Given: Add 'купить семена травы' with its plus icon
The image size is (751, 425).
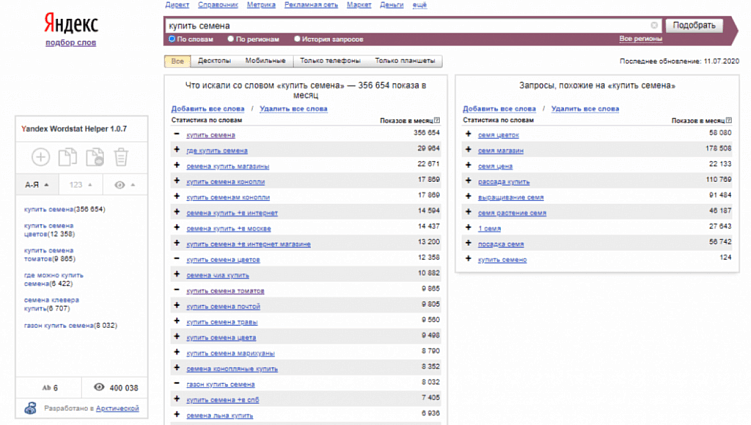Looking at the screenshot, I should pyautogui.click(x=177, y=321).
